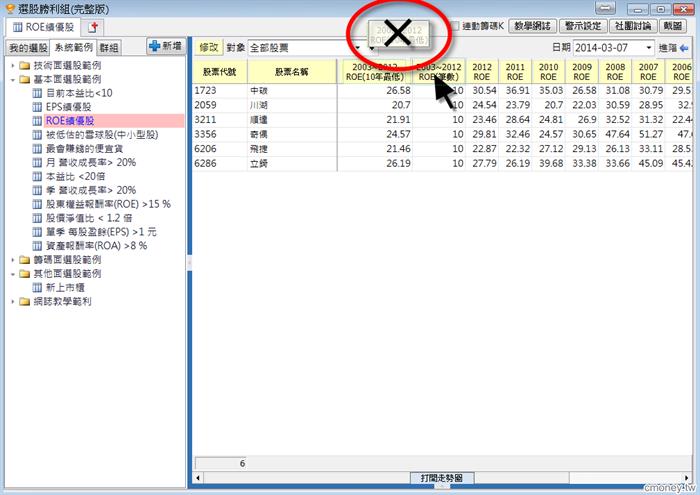Click the 修改 button
This screenshot has height=495, width=700.
[208, 47]
